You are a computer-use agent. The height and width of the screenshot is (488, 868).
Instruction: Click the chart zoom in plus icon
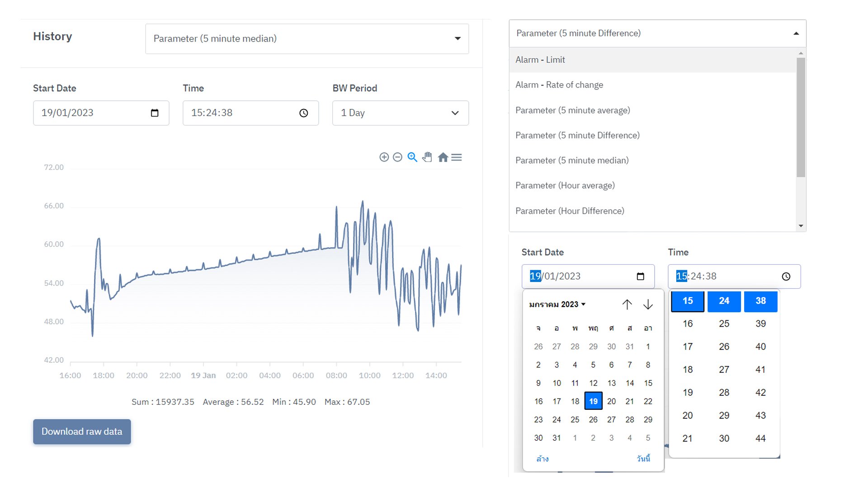[384, 157]
